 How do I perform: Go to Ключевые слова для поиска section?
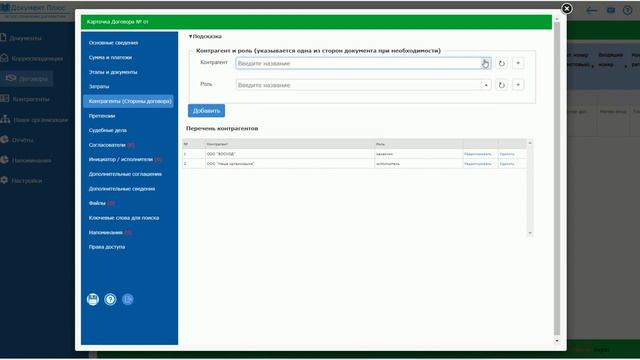click(x=124, y=218)
